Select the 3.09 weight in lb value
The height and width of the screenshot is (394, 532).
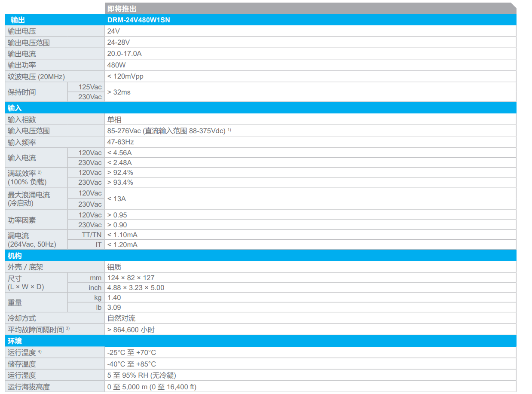pos(114,307)
